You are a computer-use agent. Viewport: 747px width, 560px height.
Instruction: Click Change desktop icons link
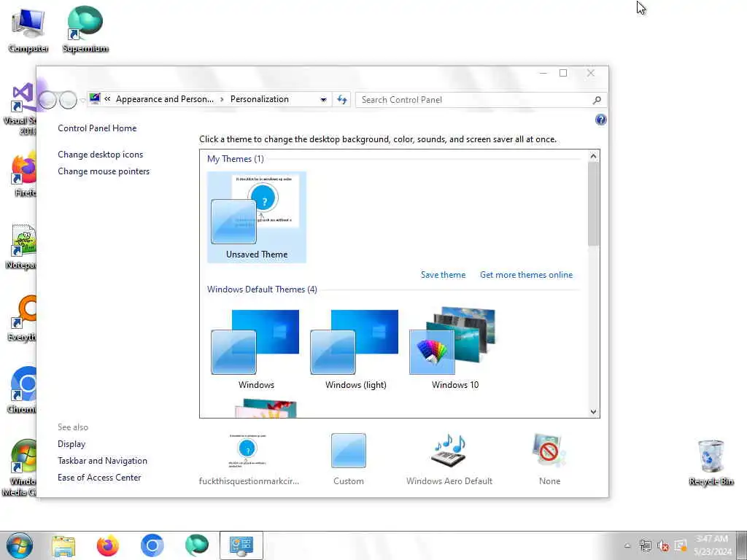point(101,155)
